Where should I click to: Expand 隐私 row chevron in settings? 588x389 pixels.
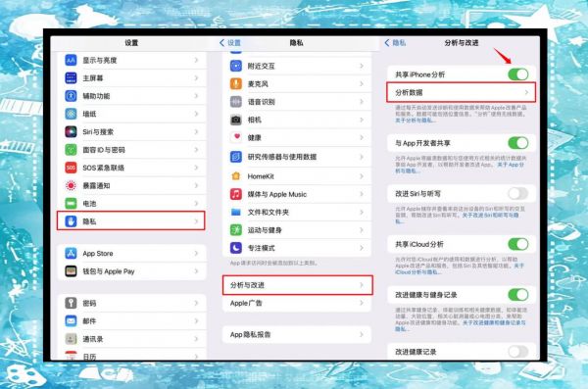[x=197, y=221]
